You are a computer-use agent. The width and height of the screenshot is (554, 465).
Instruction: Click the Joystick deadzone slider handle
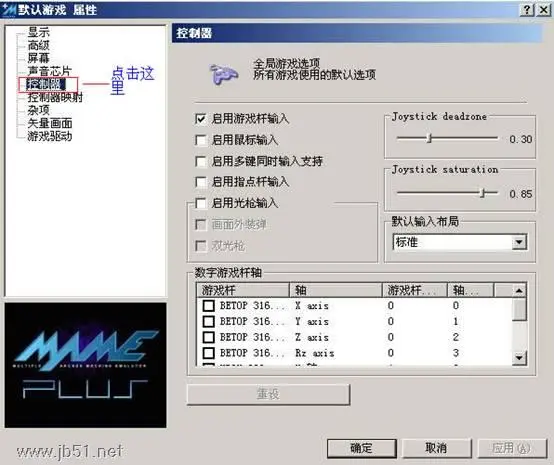tap(430, 138)
